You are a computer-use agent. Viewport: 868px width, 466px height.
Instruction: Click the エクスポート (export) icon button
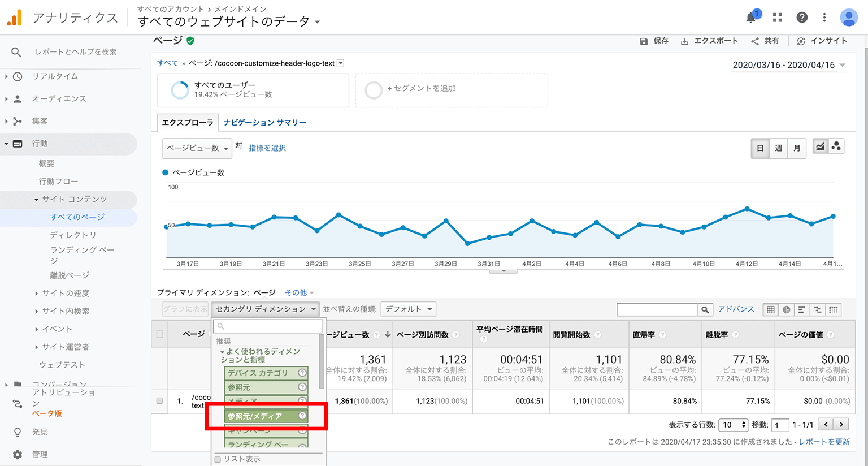pyautogui.click(x=684, y=41)
